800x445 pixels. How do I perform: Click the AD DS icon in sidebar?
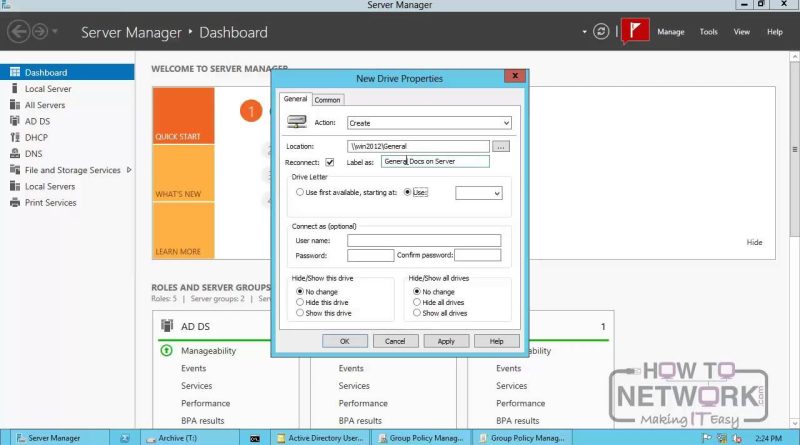[x=15, y=121]
